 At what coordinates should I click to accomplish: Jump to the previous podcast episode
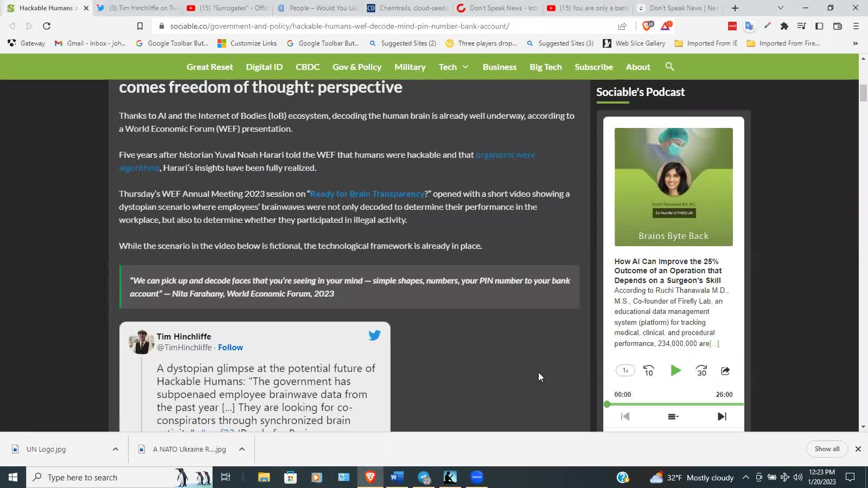point(625,416)
